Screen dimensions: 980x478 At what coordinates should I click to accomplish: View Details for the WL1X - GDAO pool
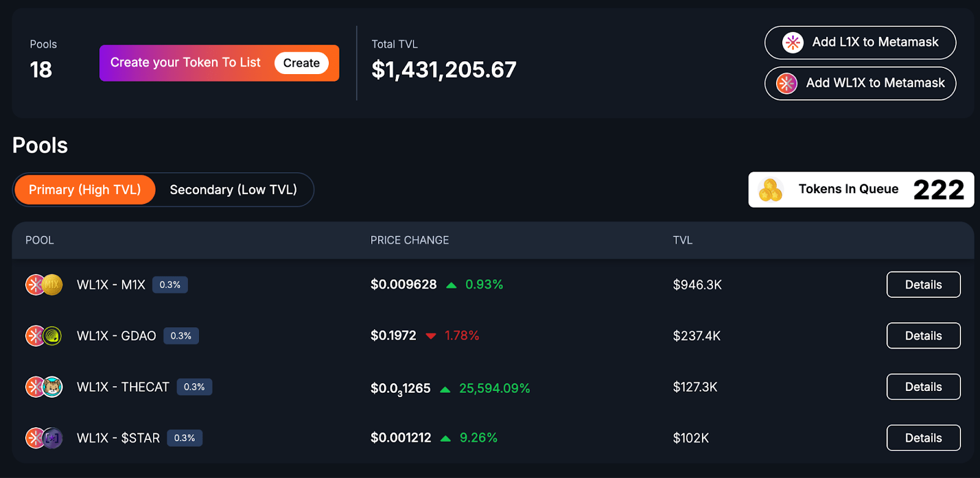tap(923, 336)
